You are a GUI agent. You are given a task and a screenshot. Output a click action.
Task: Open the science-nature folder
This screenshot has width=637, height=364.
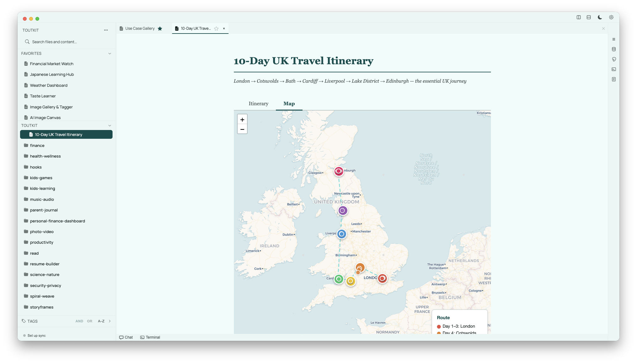pos(66,275)
